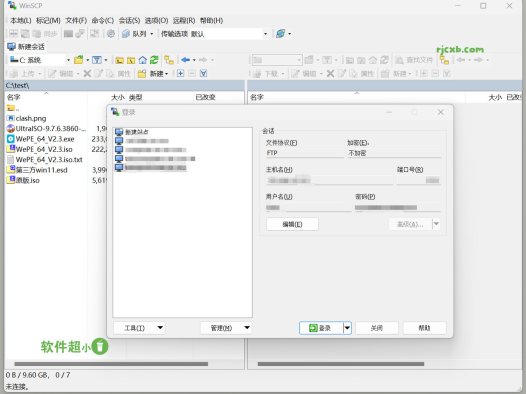The image size is (526, 394).
Task: Click the local select all icon
Action: (x=203, y=73)
